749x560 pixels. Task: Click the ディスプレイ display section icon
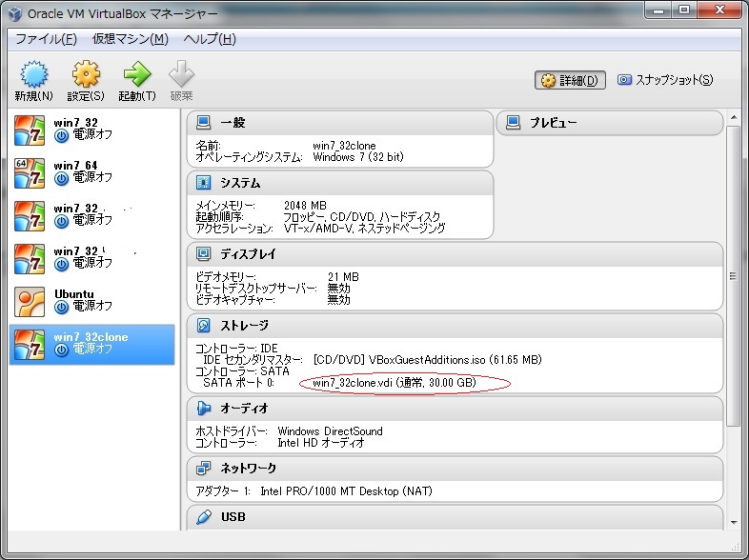(204, 254)
